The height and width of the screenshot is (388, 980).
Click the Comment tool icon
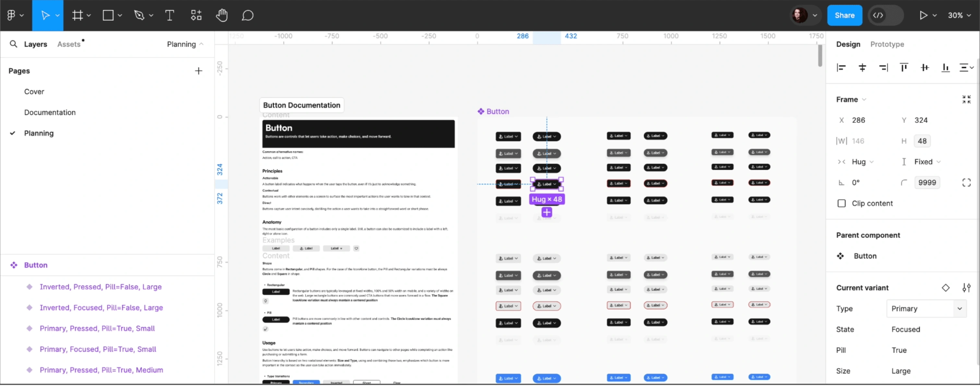(249, 15)
